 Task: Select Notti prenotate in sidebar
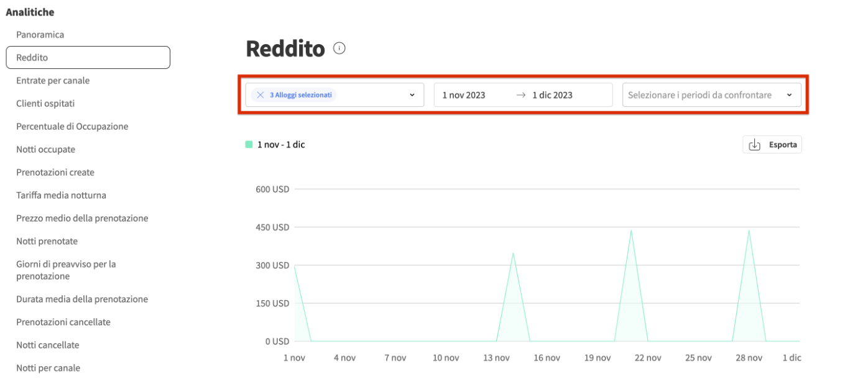click(x=47, y=242)
